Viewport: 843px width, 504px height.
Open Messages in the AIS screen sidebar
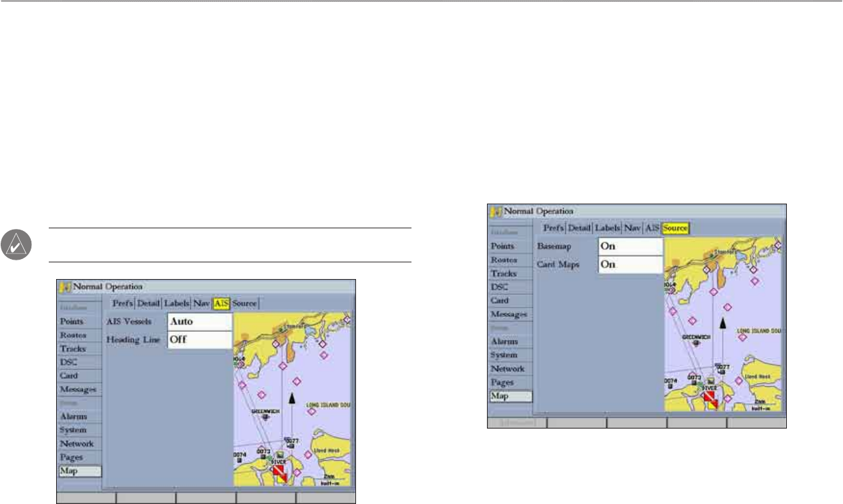pyautogui.click(x=79, y=389)
